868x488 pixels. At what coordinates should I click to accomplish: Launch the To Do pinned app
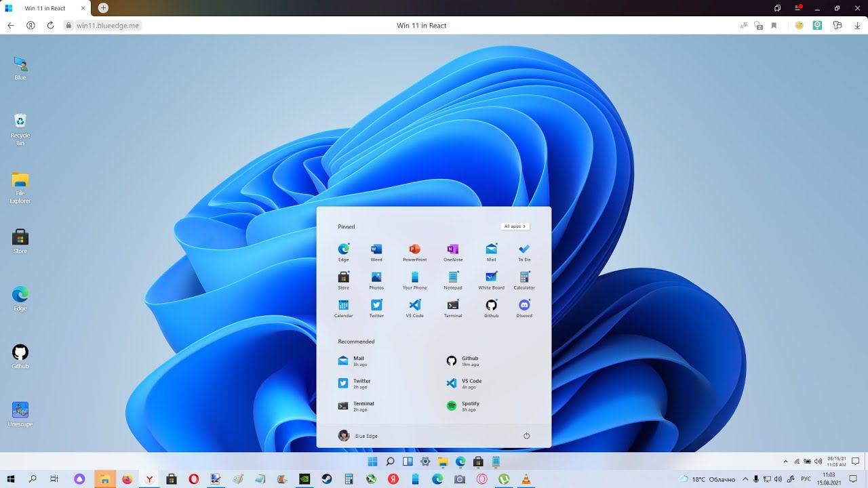[x=524, y=252]
